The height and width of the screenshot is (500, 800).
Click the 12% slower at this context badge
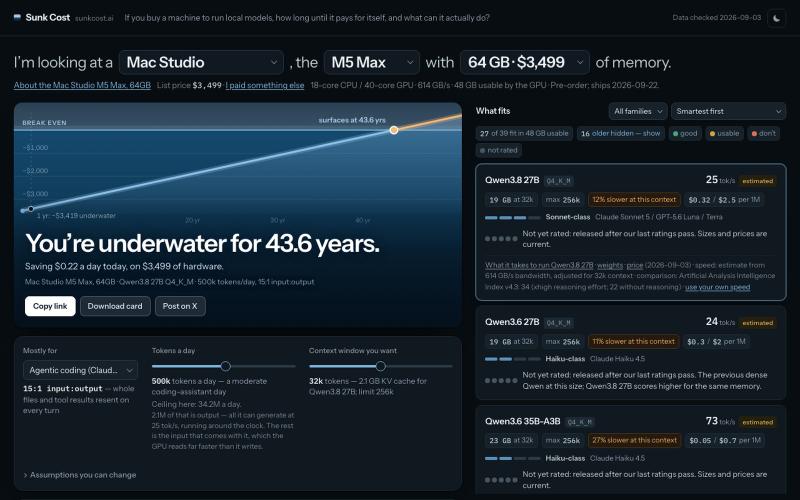coord(634,199)
